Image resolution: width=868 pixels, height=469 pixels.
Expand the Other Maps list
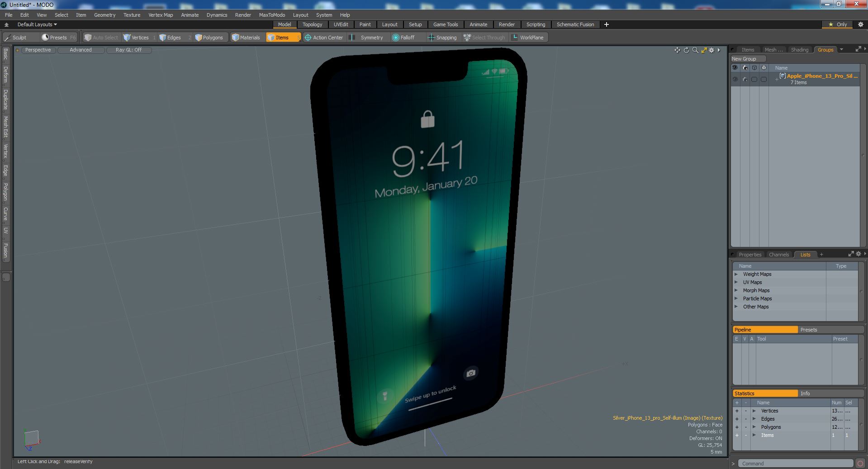pos(736,307)
